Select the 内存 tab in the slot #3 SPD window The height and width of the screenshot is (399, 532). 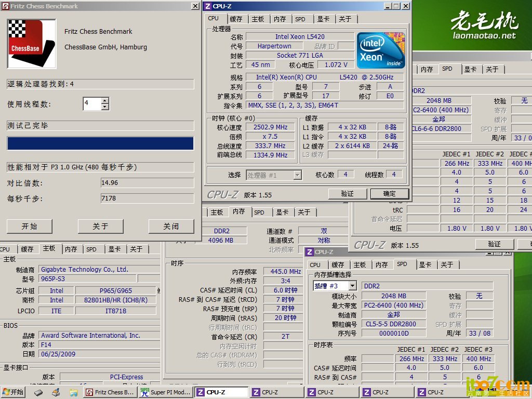point(382,264)
